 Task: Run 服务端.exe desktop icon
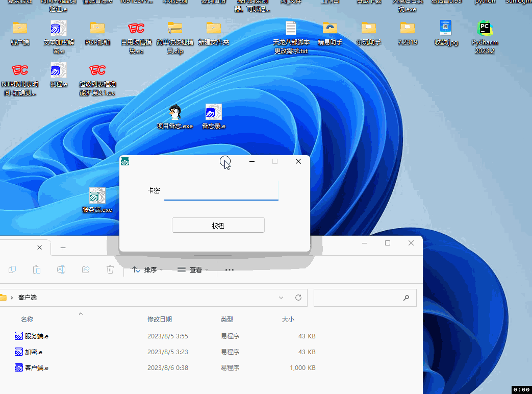pyautogui.click(x=97, y=195)
